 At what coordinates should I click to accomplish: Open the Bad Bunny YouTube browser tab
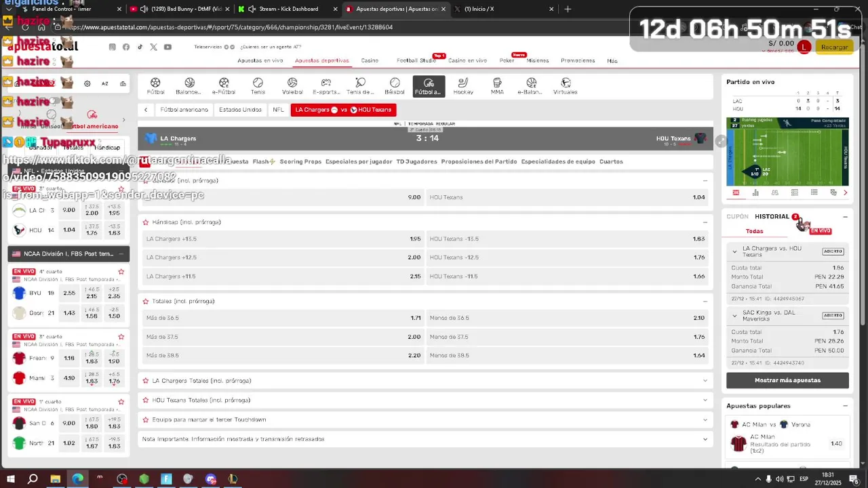point(180,9)
